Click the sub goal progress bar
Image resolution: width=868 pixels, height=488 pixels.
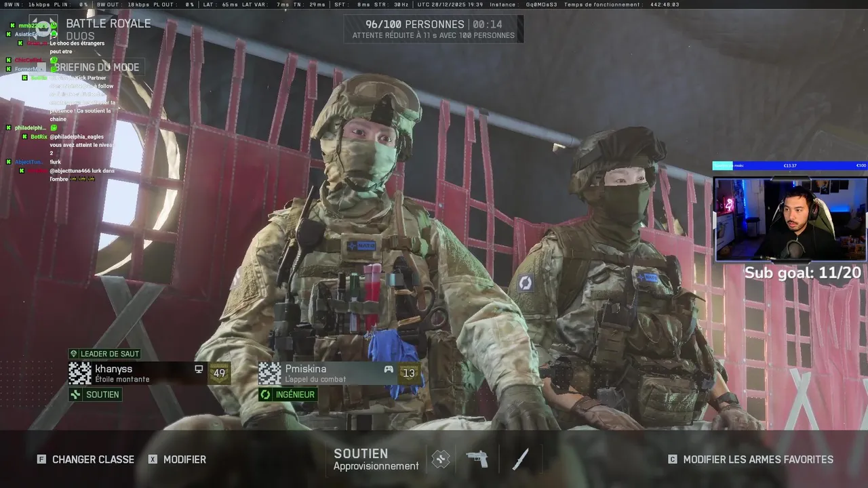[789, 165]
